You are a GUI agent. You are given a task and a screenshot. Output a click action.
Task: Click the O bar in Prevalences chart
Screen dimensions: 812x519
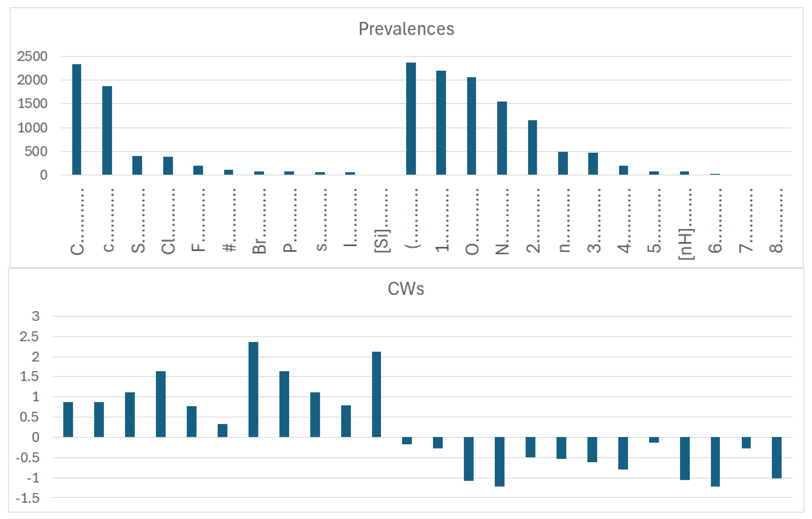point(471,126)
